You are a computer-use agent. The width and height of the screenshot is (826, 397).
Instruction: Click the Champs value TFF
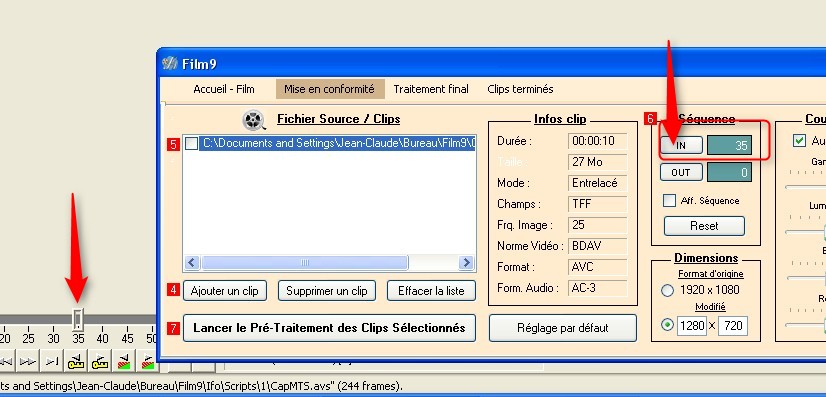(x=598, y=204)
